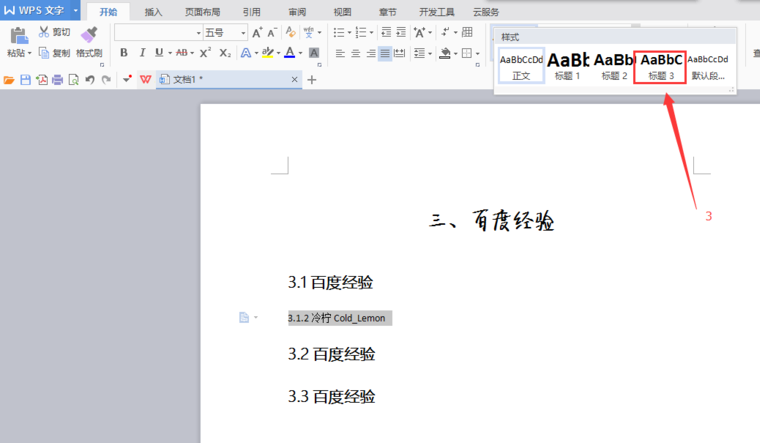
Task: Open font color dropdown arrow
Action: coord(301,53)
